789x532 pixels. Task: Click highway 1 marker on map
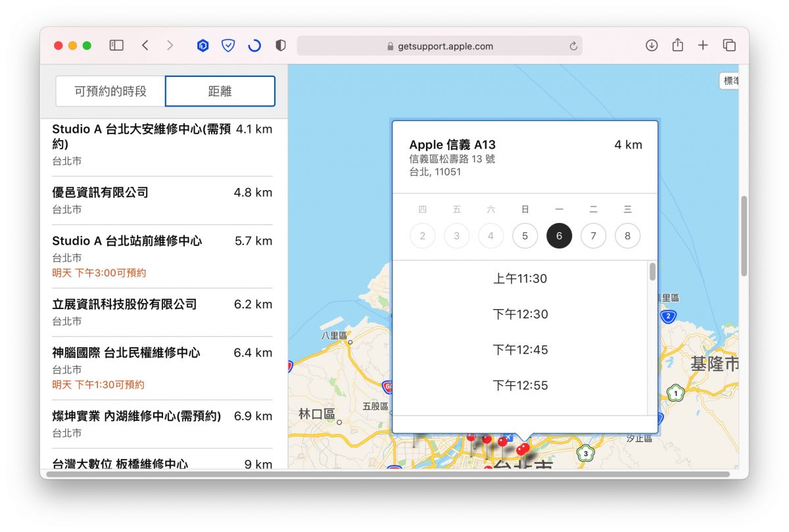[x=675, y=394]
